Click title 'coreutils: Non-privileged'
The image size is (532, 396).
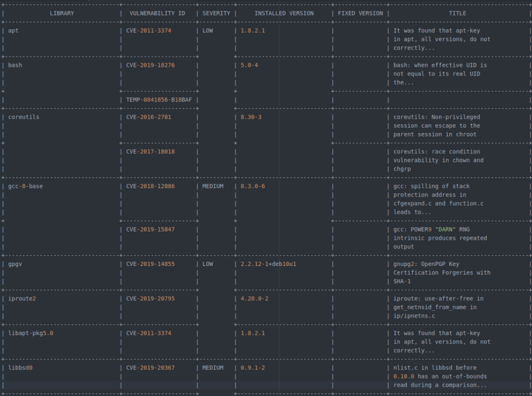tap(436, 117)
